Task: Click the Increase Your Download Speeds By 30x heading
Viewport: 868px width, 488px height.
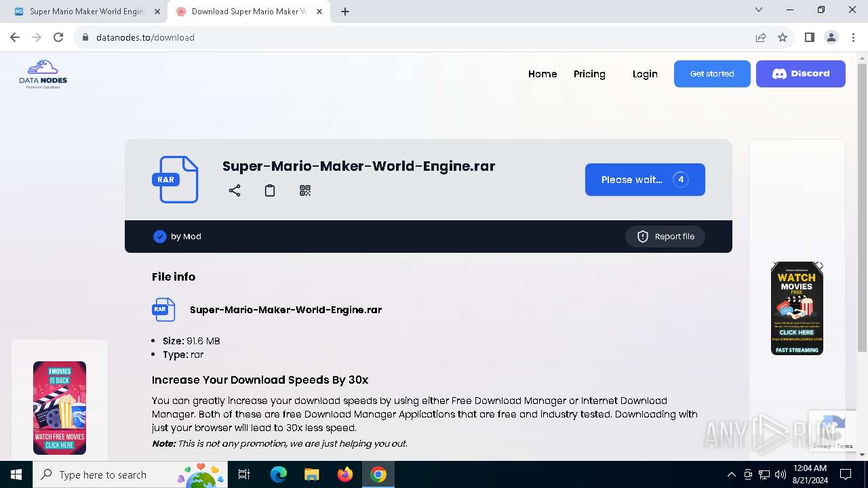Action: 260,380
